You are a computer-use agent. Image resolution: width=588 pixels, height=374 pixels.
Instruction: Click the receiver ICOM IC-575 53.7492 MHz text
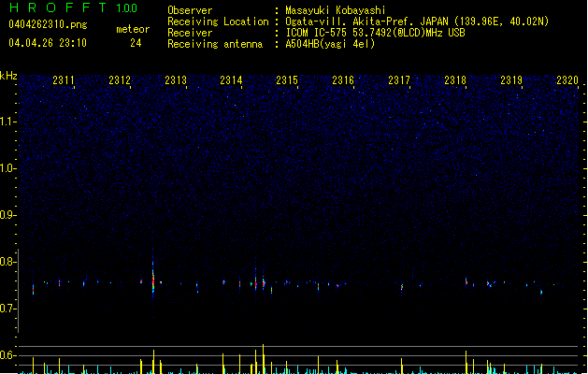tap(375, 33)
